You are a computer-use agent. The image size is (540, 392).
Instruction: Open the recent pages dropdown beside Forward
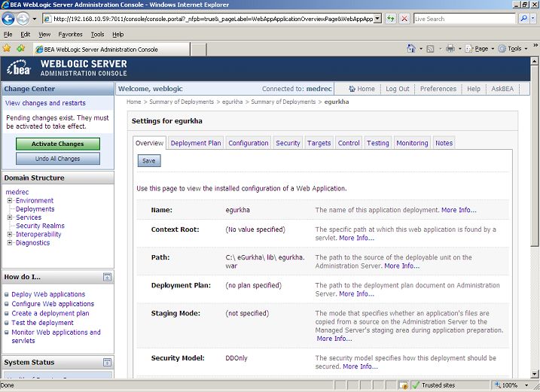coord(35,19)
